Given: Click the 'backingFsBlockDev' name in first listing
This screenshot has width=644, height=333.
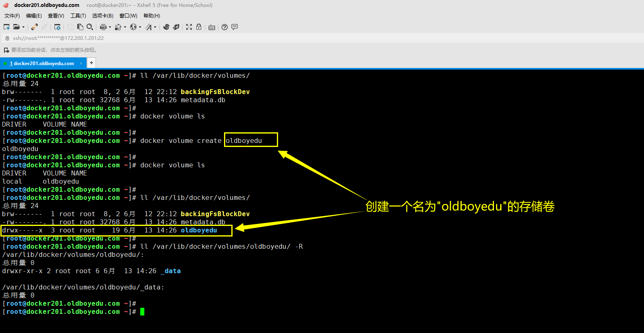Looking at the screenshot, I should [215, 92].
